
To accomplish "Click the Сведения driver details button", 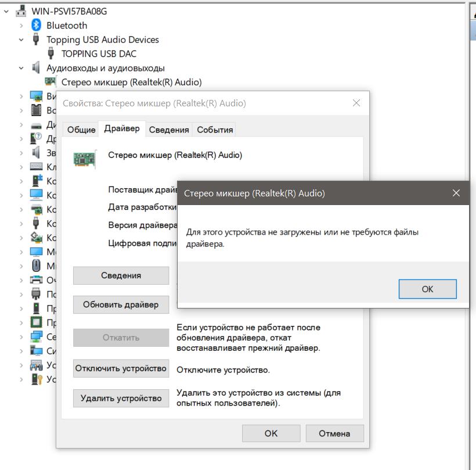I will (121, 275).
